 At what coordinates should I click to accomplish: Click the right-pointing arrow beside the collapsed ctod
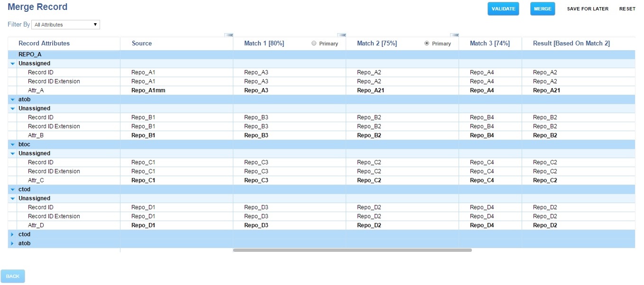click(12, 234)
